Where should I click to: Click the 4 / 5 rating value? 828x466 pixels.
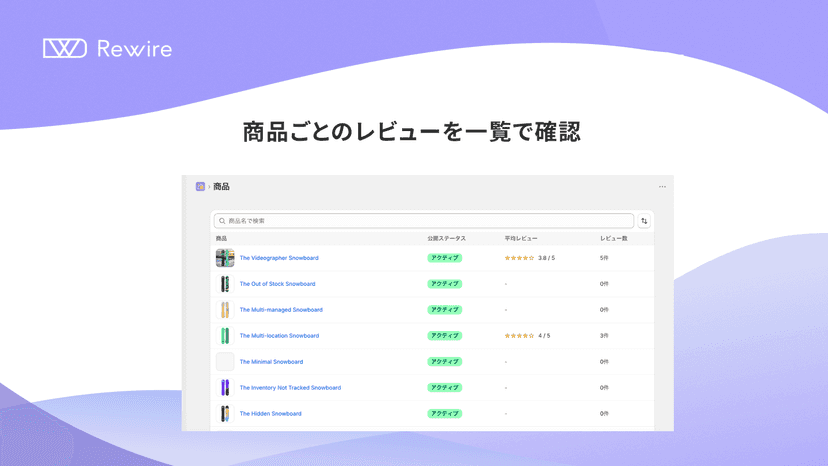[x=544, y=335]
